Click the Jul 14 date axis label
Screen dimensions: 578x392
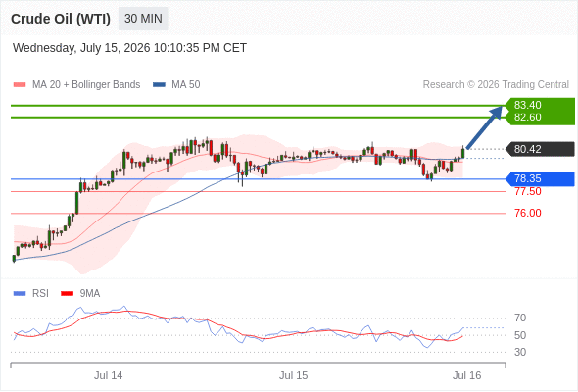108,375
